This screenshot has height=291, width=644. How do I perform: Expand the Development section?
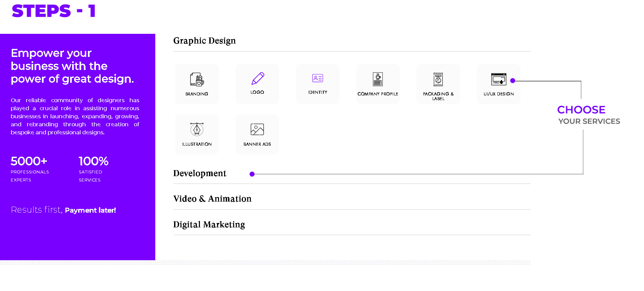coord(200,173)
